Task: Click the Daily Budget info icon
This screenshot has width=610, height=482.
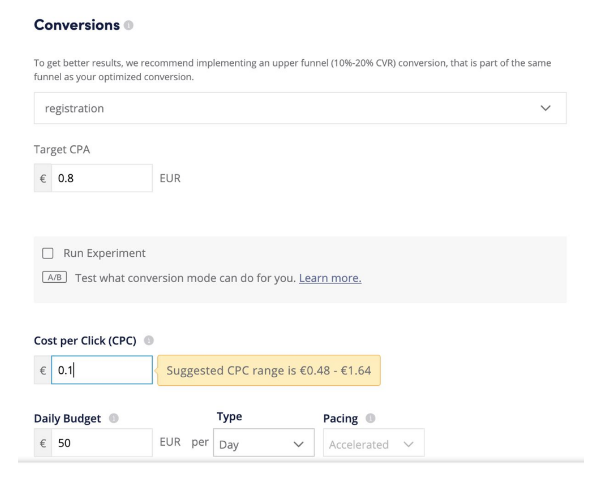Action: (x=114, y=418)
